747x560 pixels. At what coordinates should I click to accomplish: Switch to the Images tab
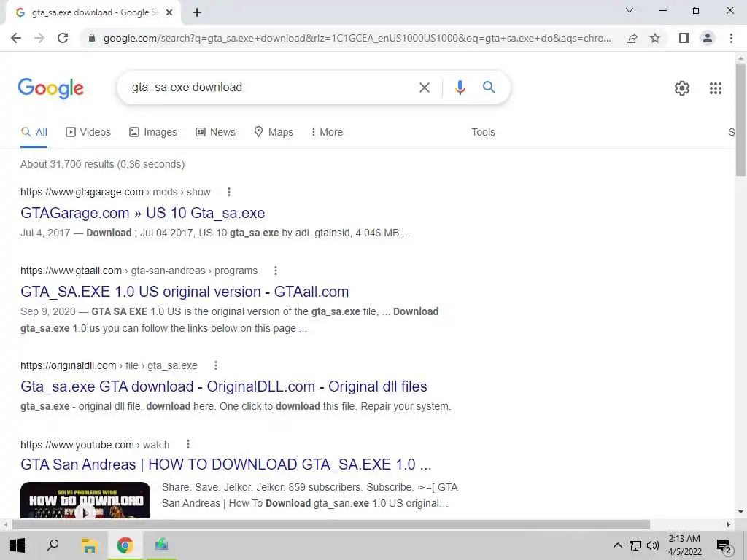[153, 133]
